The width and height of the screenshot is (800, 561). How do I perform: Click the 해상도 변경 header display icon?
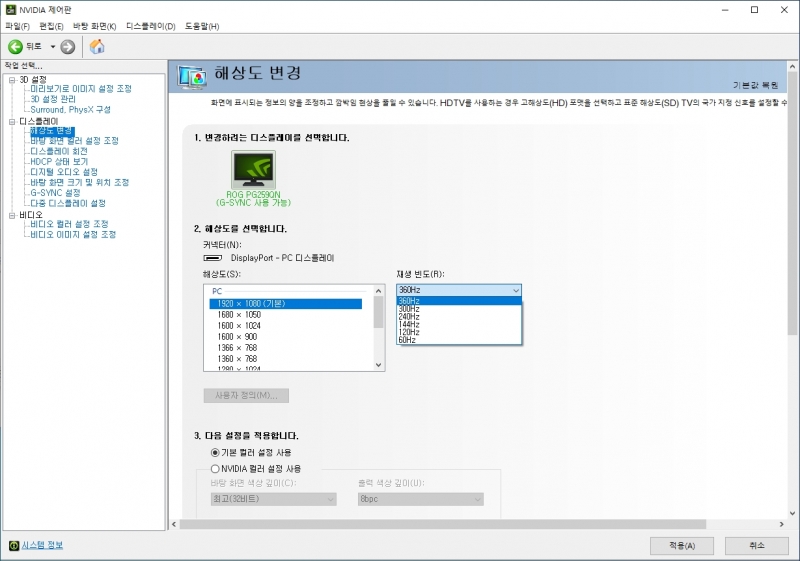tap(192, 77)
